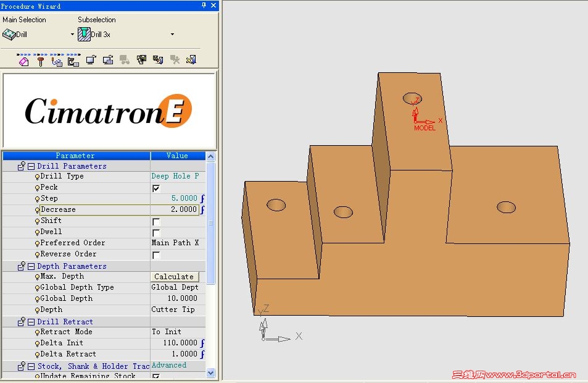Click the Parameter column header

tap(76, 156)
